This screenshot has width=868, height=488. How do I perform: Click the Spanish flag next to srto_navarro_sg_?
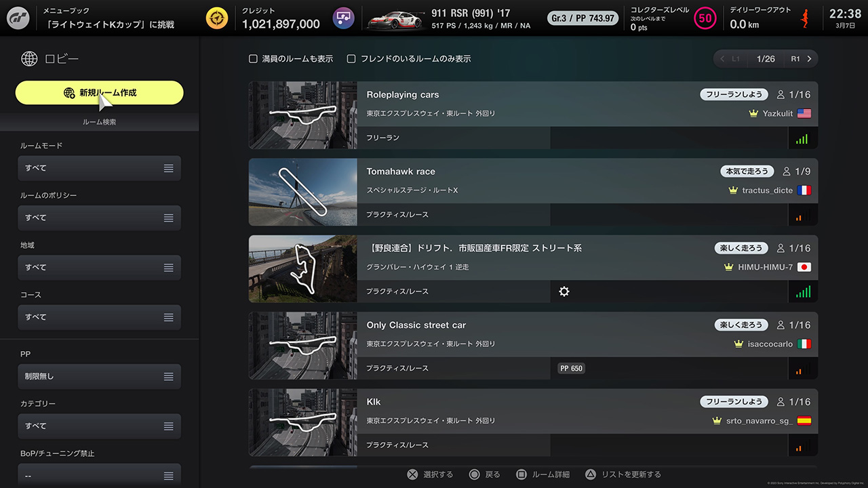pyautogui.click(x=804, y=421)
